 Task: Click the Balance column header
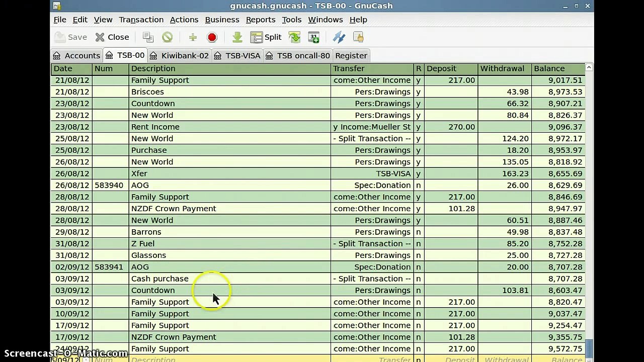[558, 68]
